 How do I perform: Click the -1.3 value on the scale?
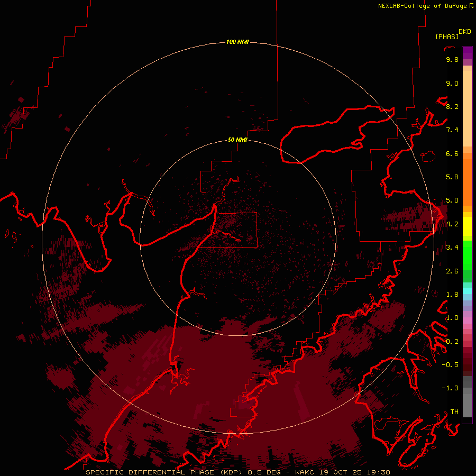pos(450,388)
